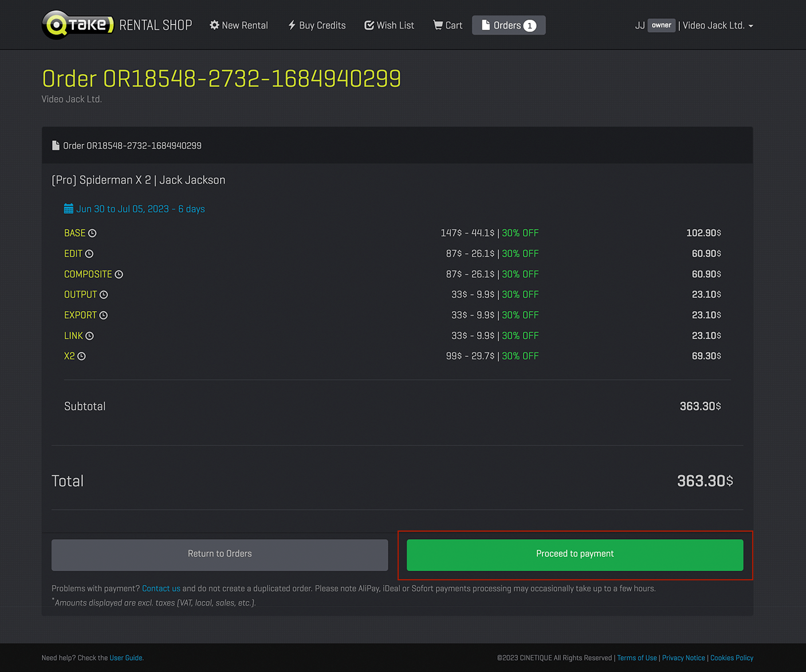
Task: Open Terms of Use link
Action: click(x=637, y=658)
